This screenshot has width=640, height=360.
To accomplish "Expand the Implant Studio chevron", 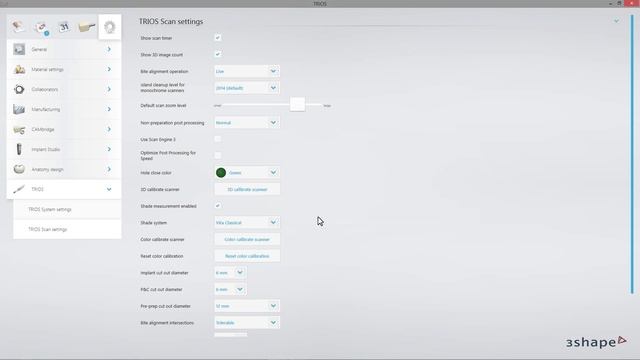I will click(x=109, y=149).
